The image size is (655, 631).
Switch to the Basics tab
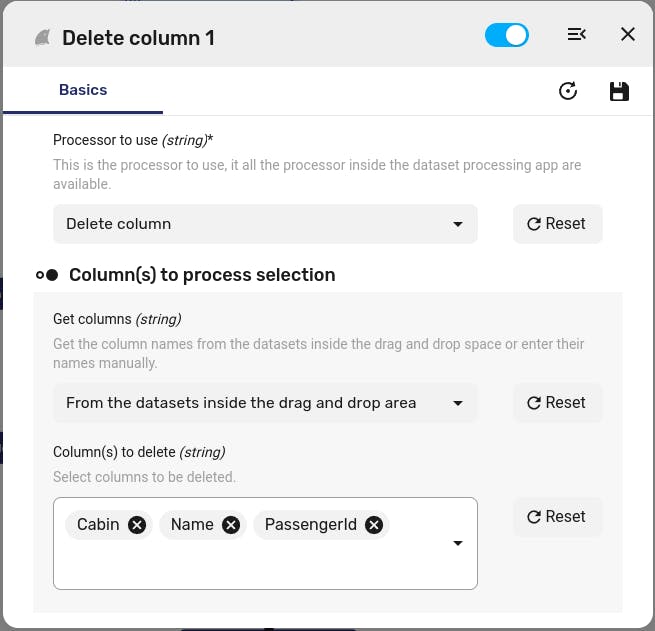point(83,90)
